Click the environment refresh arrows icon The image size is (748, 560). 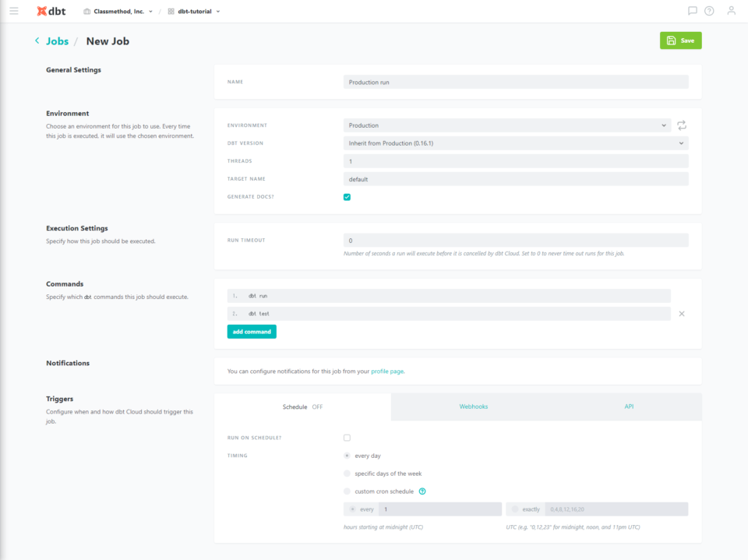tap(682, 125)
